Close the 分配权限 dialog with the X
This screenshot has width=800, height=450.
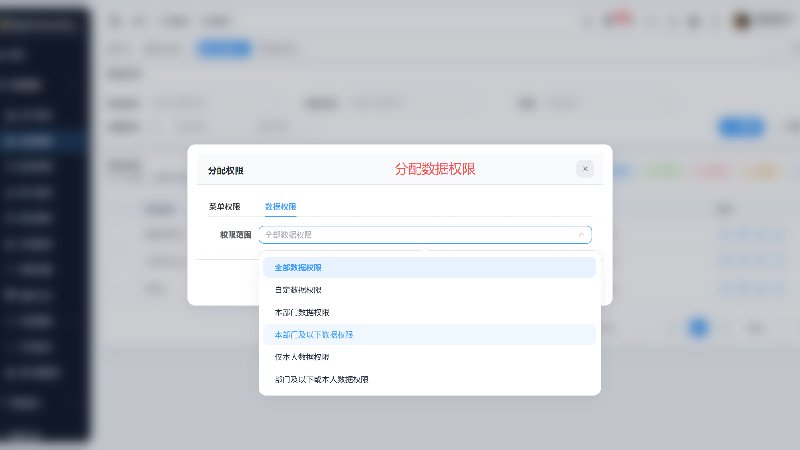585,169
